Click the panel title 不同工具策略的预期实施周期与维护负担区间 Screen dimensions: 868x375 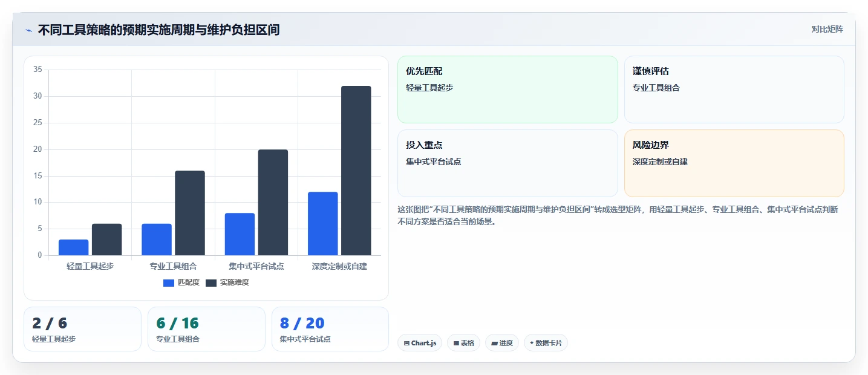click(158, 30)
